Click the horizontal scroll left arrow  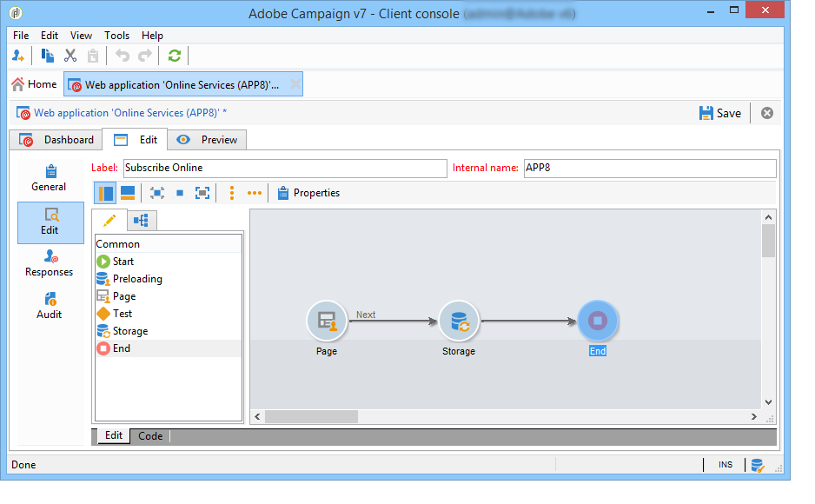(257, 417)
